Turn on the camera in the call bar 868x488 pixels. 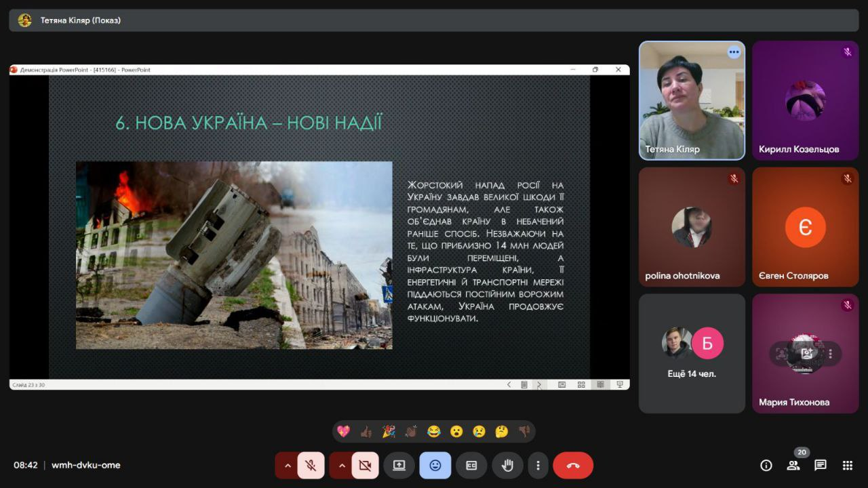click(x=365, y=466)
